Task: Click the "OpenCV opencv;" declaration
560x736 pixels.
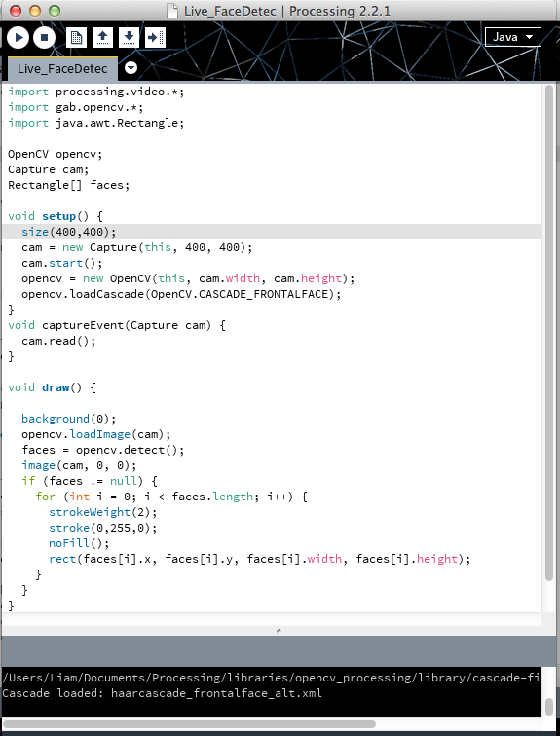Action: pos(55,154)
